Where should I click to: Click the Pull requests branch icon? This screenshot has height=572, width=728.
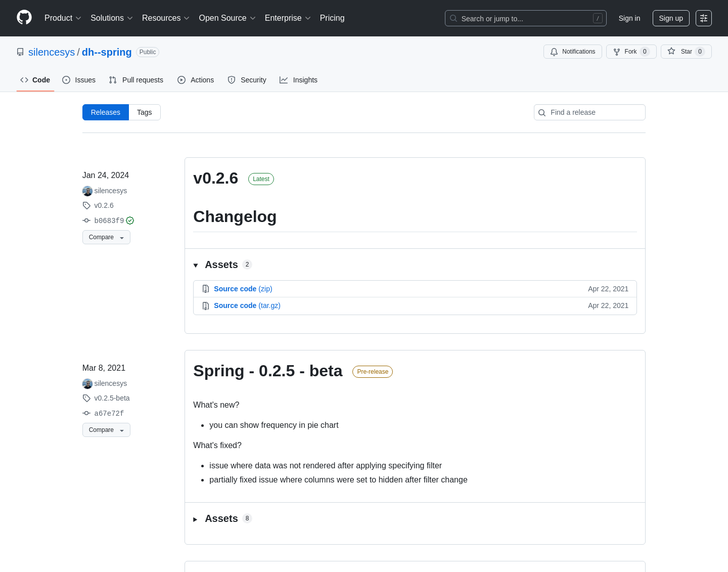point(113,80)
